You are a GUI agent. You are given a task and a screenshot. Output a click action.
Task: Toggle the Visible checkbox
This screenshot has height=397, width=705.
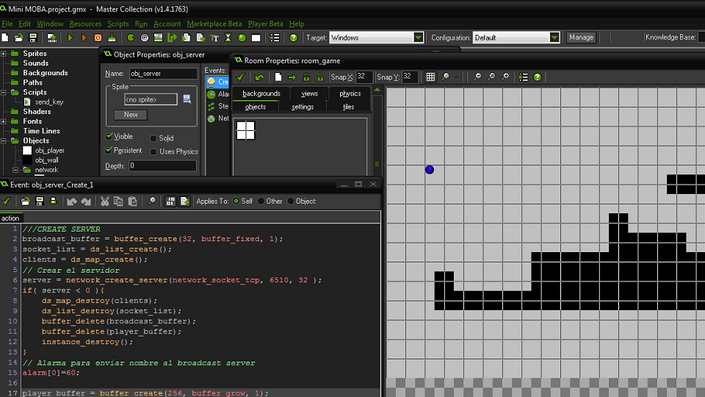[109, 136]
